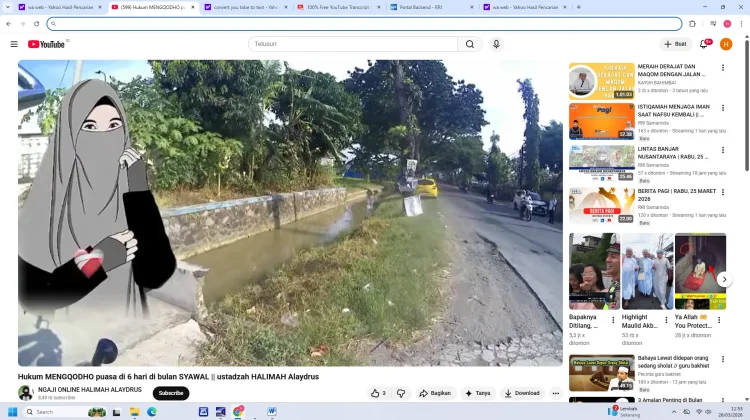Click the Bagikan share button
750x420 pixels.
[435, 393]
